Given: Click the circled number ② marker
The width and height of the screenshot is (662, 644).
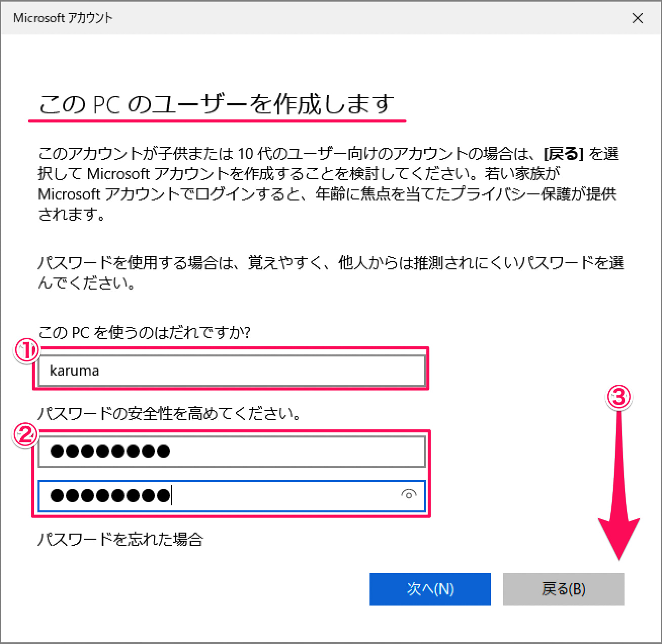Looking at the screenshot, I should (25, 434).
